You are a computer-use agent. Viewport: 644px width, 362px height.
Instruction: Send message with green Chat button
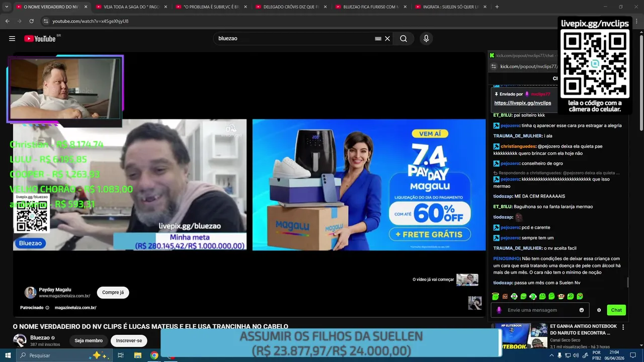click(616, 310)
